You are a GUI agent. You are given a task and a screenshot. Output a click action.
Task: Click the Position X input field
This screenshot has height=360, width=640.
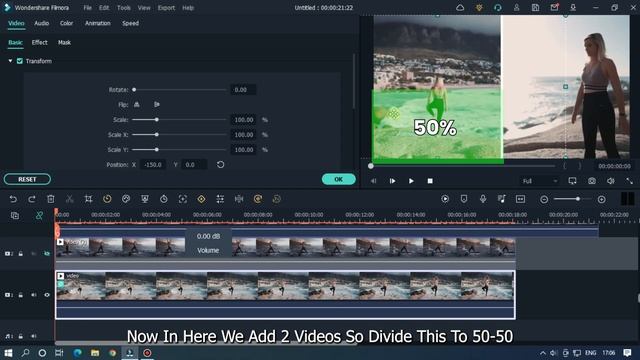point(153,165)
